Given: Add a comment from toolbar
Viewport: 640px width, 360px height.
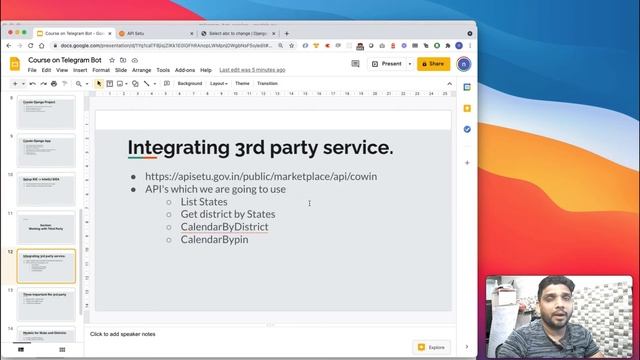Looking at the screenshot, I should pos(167,84).
